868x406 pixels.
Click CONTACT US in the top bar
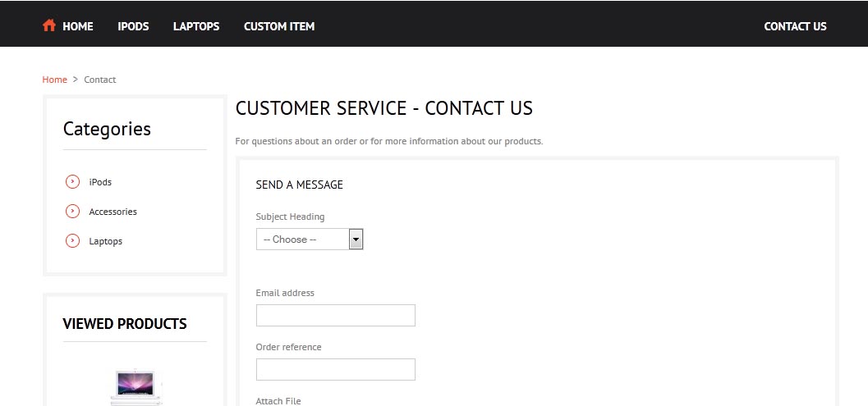pyautogui.click(x=795, y=26)
